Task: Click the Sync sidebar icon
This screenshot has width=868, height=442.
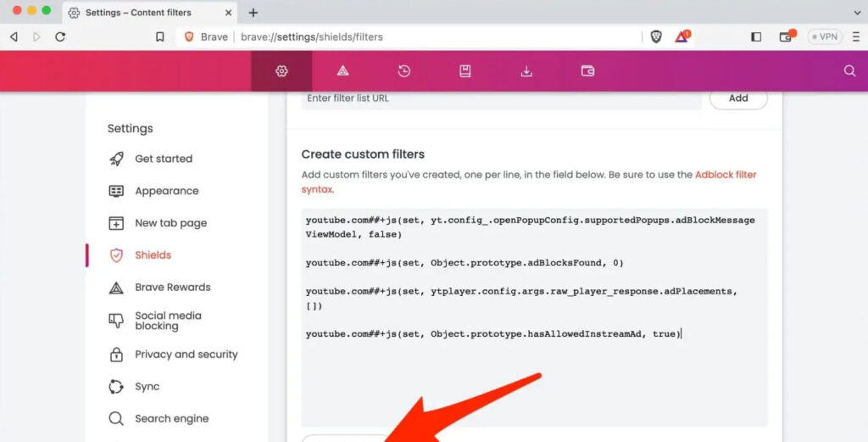Action: [116, 387]
